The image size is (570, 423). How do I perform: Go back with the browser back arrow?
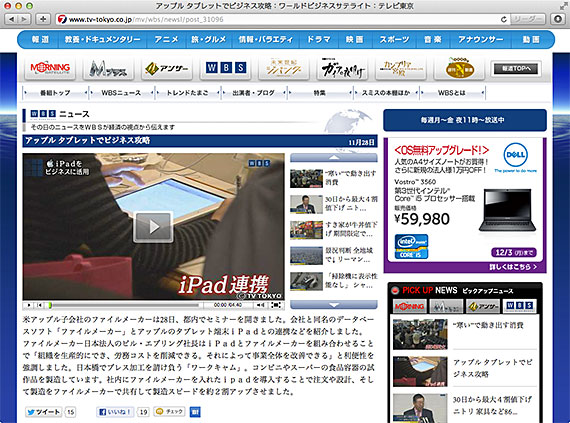[12, 19]
